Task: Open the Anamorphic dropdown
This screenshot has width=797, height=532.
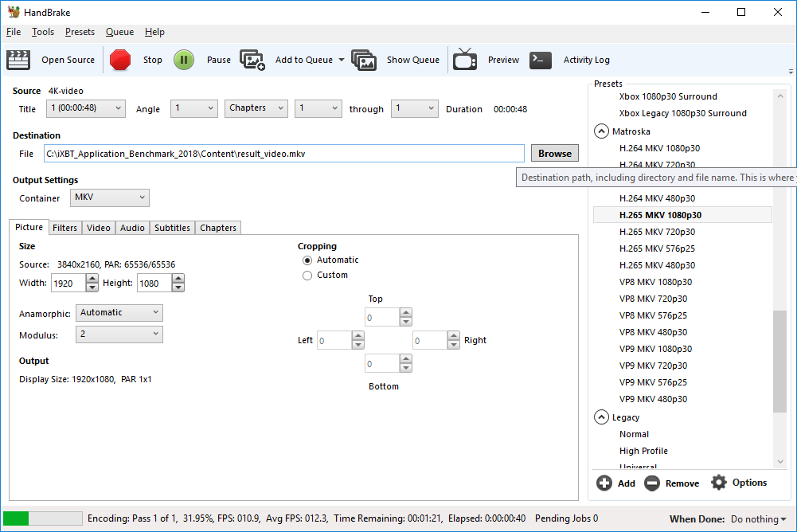Action: pos(119,313)
